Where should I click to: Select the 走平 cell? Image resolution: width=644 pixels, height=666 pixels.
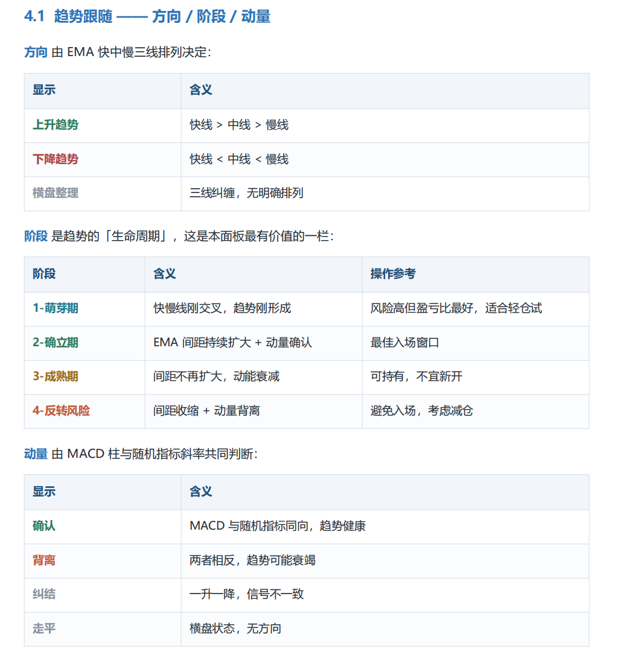103,629
